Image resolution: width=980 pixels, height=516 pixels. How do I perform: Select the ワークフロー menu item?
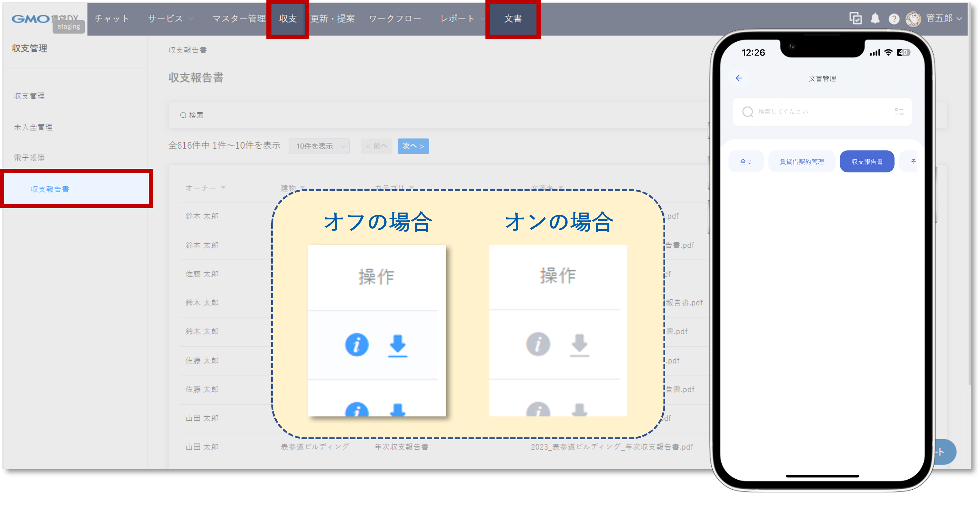(x=395, y=19)
